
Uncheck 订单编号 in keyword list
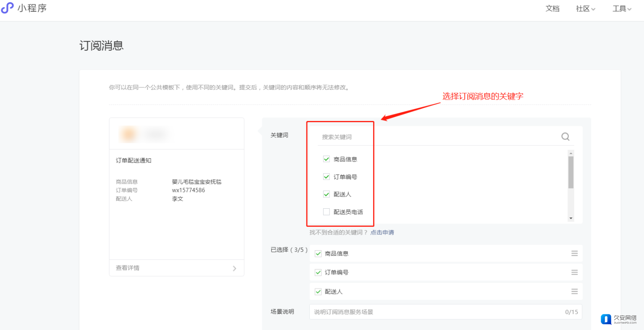coord(326,177)
